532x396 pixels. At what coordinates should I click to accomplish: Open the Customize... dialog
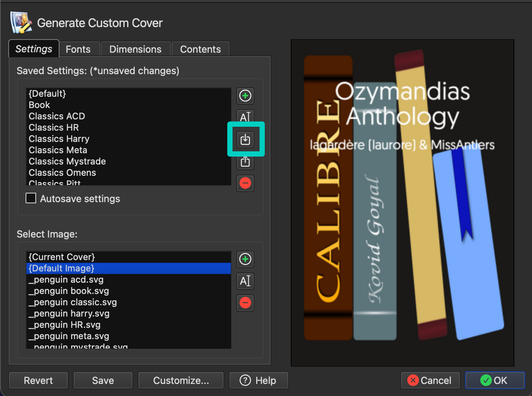tap(181, 380)
